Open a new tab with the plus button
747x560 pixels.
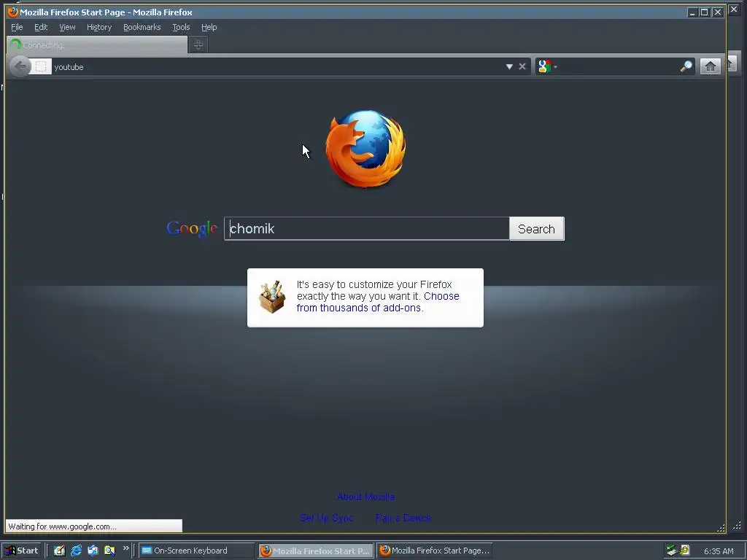(x=198, y=44)
